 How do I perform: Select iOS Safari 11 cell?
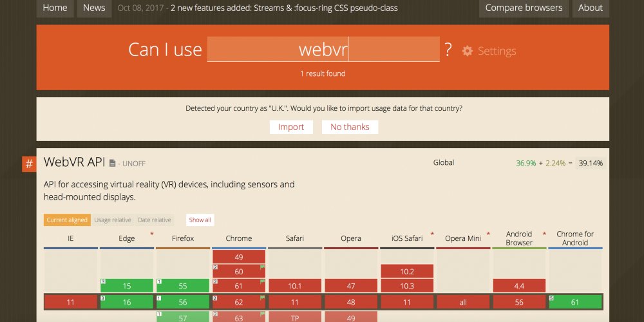click(407, 302)
